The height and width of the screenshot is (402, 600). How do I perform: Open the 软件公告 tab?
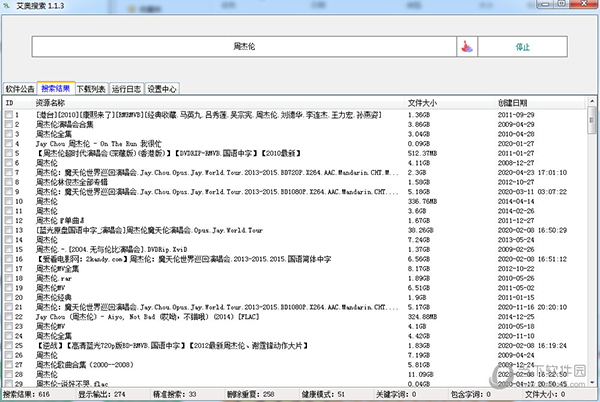point(20,89)
